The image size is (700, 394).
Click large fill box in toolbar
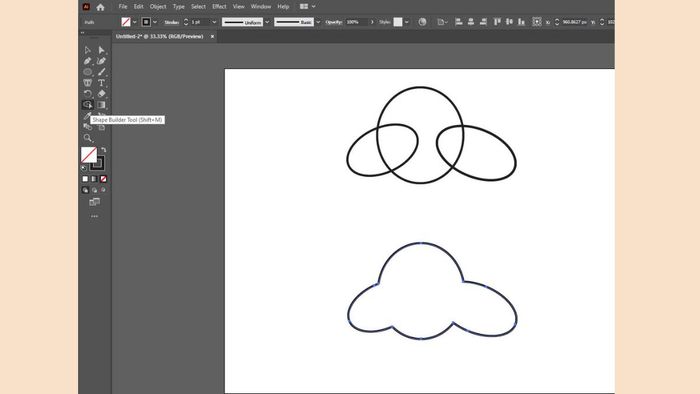[89, 155]
